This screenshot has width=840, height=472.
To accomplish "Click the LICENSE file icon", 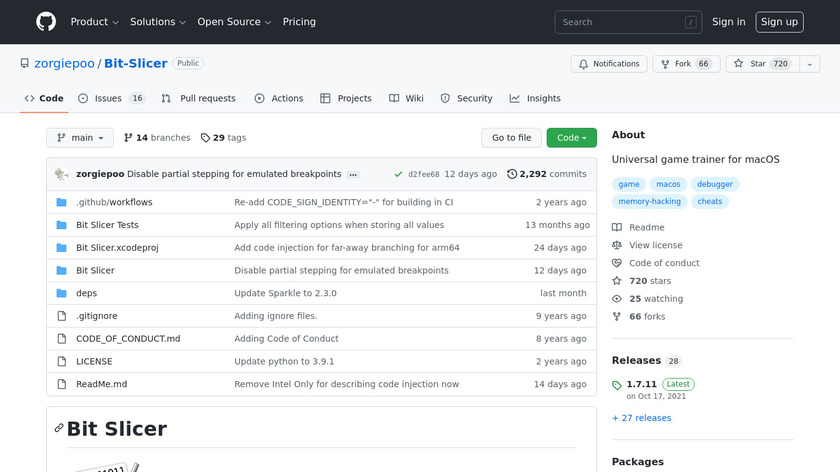I will [62, 362].
